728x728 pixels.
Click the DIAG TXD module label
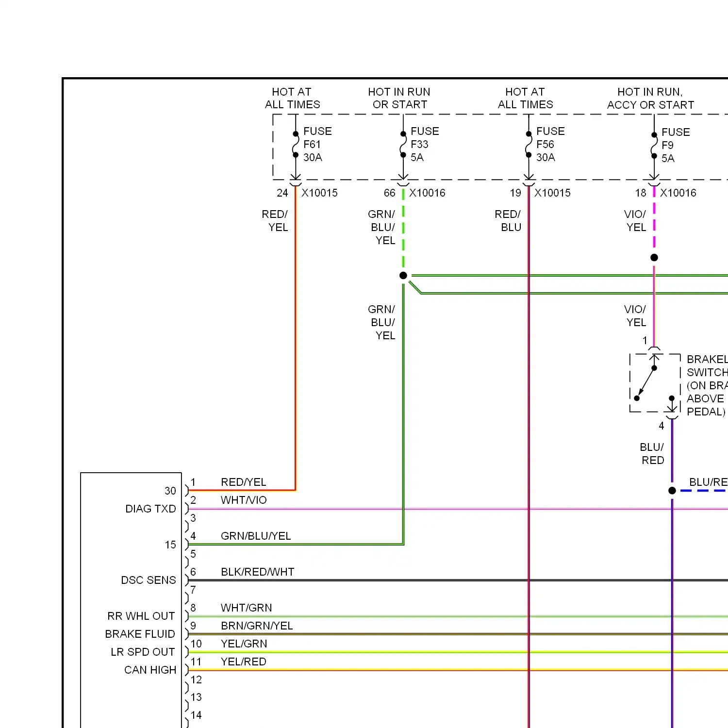click(150, 509)
